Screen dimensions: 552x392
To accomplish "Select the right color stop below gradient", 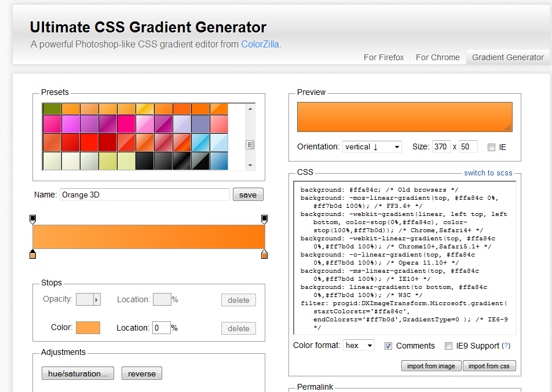I will 264,254.
